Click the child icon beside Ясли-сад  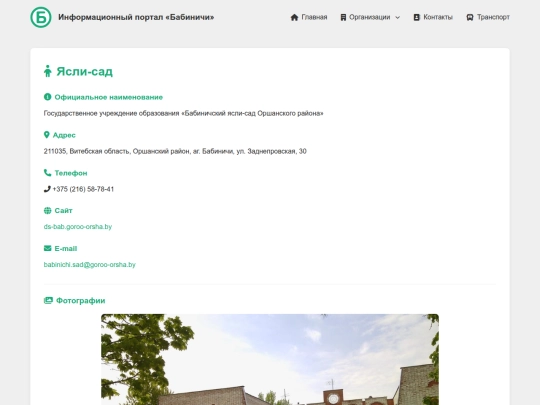pyautogui.click(x=48, y=71)
